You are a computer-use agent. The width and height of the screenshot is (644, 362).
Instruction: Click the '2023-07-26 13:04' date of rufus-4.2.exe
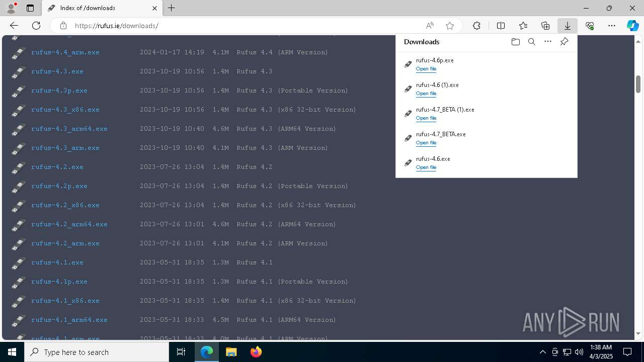point(172,167)
